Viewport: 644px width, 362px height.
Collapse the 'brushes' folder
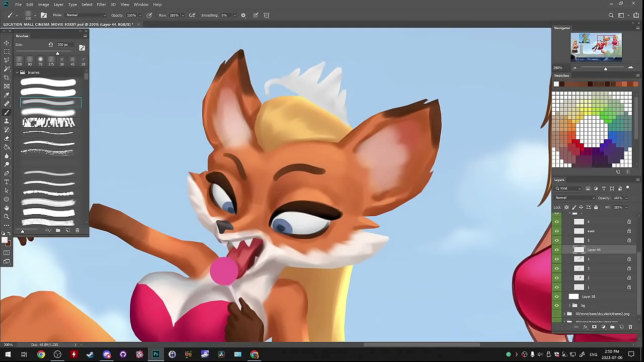(17, 72)
